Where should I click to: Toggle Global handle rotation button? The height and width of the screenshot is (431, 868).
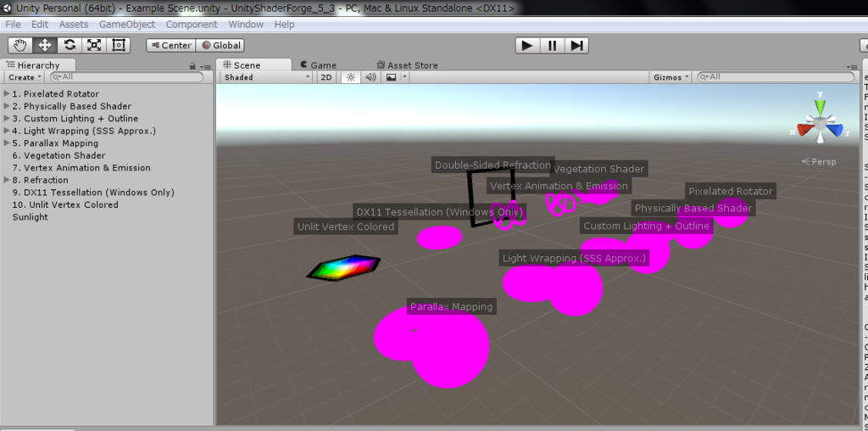[x=221, y=46]
